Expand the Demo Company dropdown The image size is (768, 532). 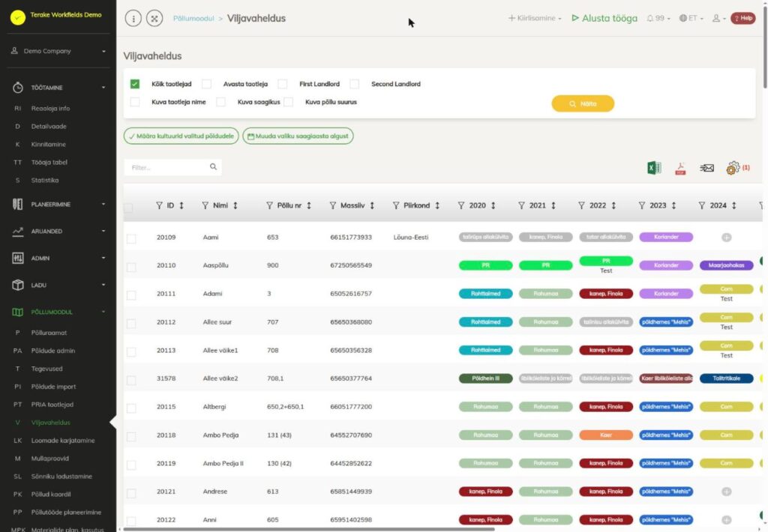(x=58, y=51)
